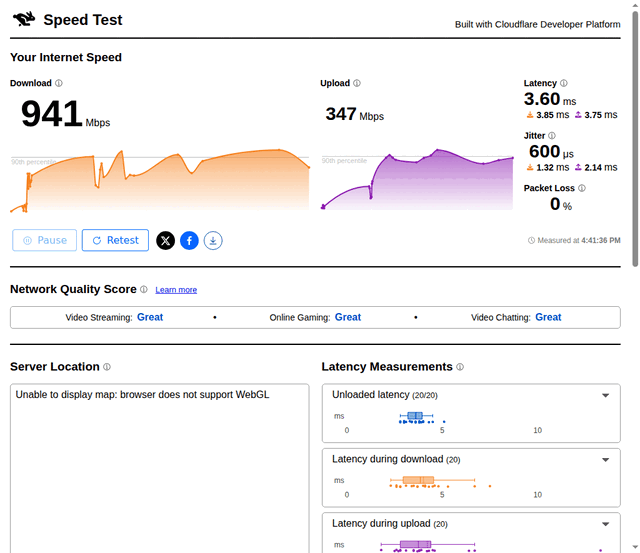Click the purple upload speed chart
Viewport: 640px width, 553px height.
[417, 179]
